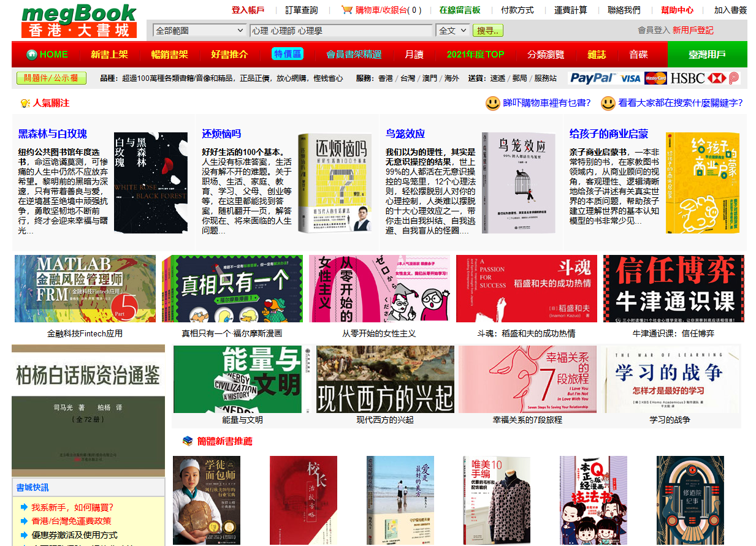Open the 鸟笼效应 title link
The width and height of the screenshot is (756, 546).
pos(405,134)
